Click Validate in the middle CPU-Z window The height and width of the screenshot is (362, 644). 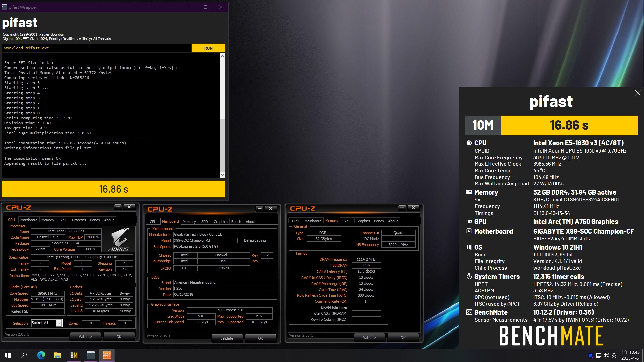coord(227,338)
